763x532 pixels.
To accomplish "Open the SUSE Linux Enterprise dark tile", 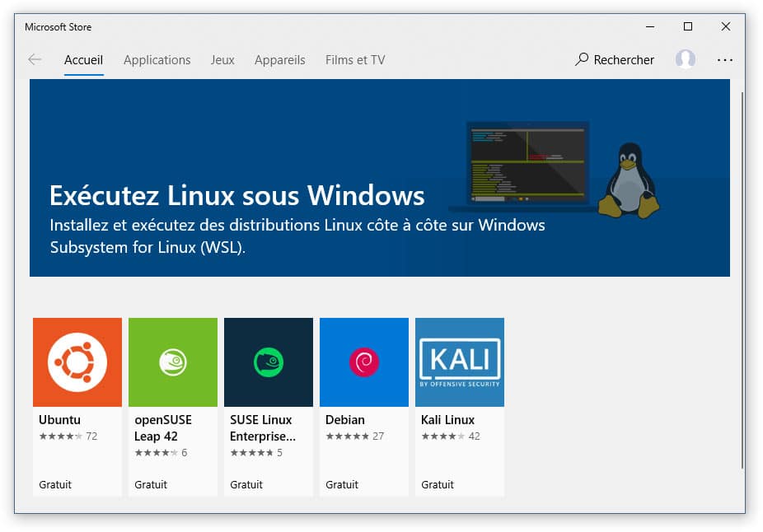I will pyautogui.click(x=269, y=362).
